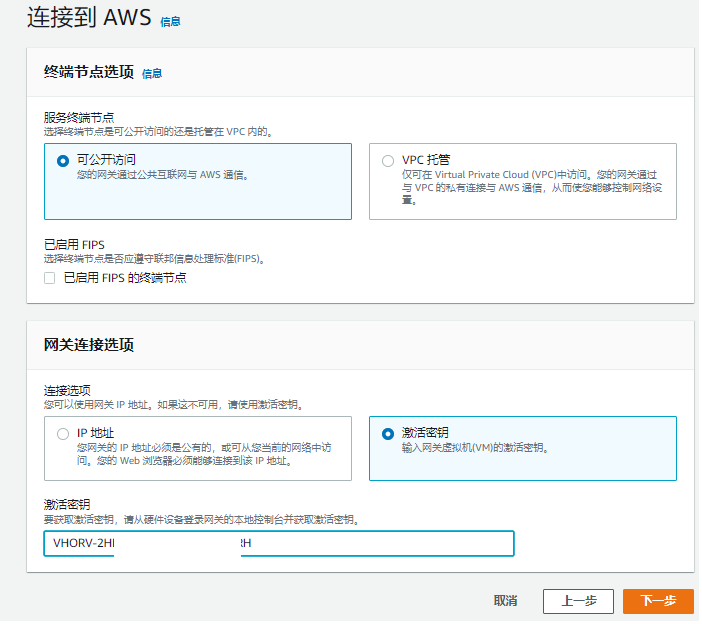Click the description 输入网关虚拟机(VM)的激活密钥
Image resolution: width=702 pixels, height=624 pixels.
477,449
